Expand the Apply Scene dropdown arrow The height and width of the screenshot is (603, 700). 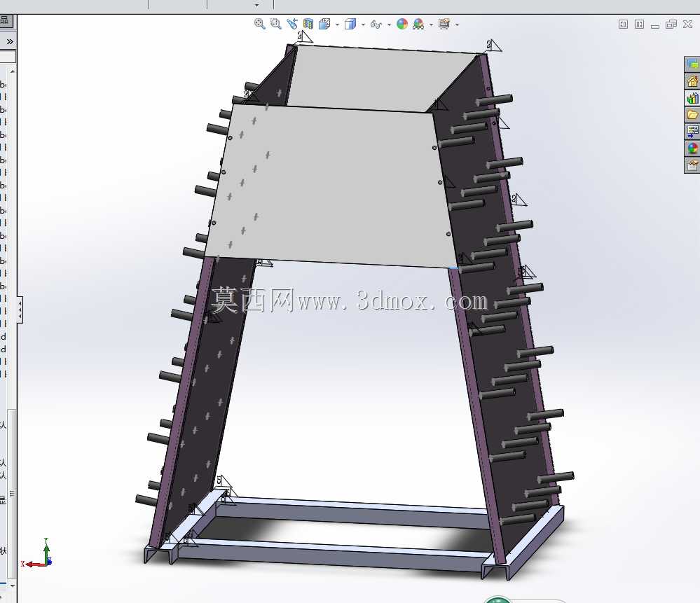pos(431,25)
